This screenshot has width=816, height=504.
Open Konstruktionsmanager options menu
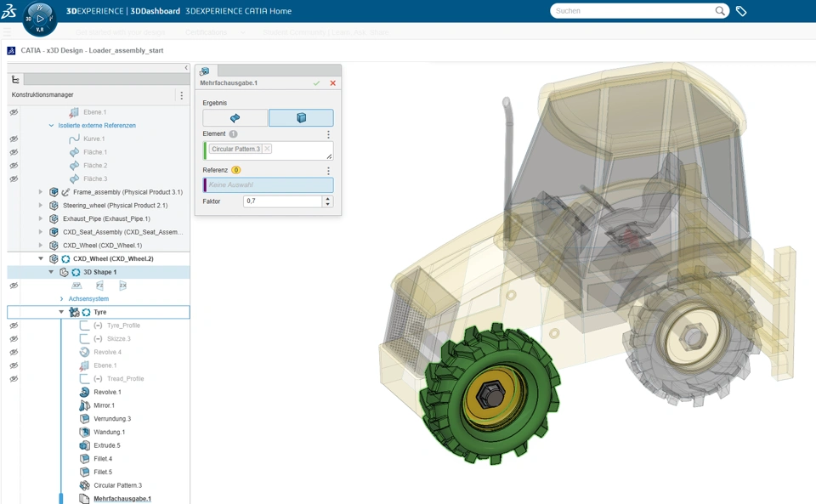click(x=182, y=95)
